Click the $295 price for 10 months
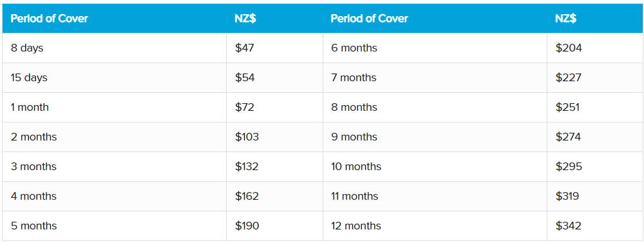This screenshot has height=243, width=644. (x=569, y=166)
